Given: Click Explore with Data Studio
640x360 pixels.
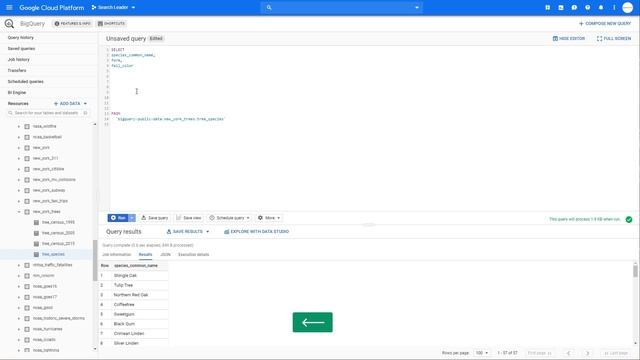Looking at the screenshot, I should (x=256, y=231).
